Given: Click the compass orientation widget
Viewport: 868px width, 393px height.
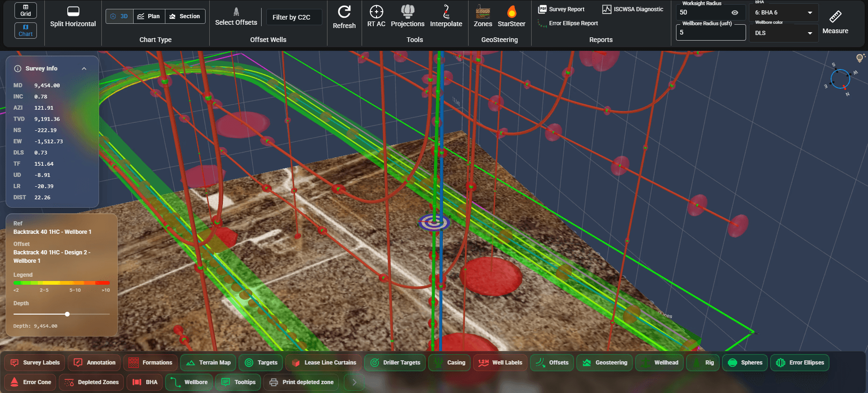Looking at the screenshot, I should [840, 79].
